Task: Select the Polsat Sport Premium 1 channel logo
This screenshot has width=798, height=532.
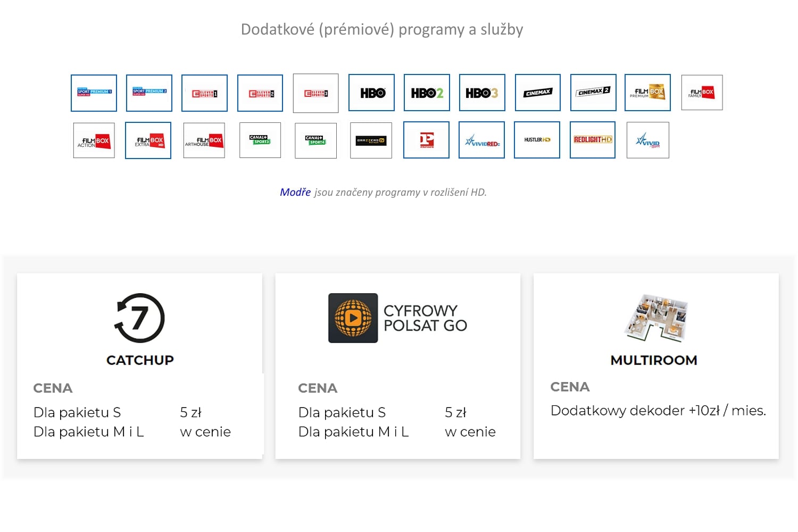Action: click(x=94, y=93)
